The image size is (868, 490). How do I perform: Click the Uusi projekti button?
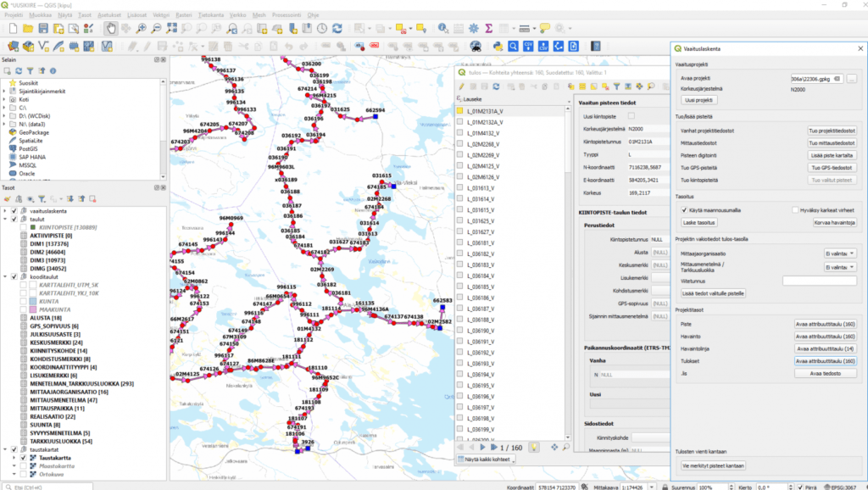pos(699,99)
